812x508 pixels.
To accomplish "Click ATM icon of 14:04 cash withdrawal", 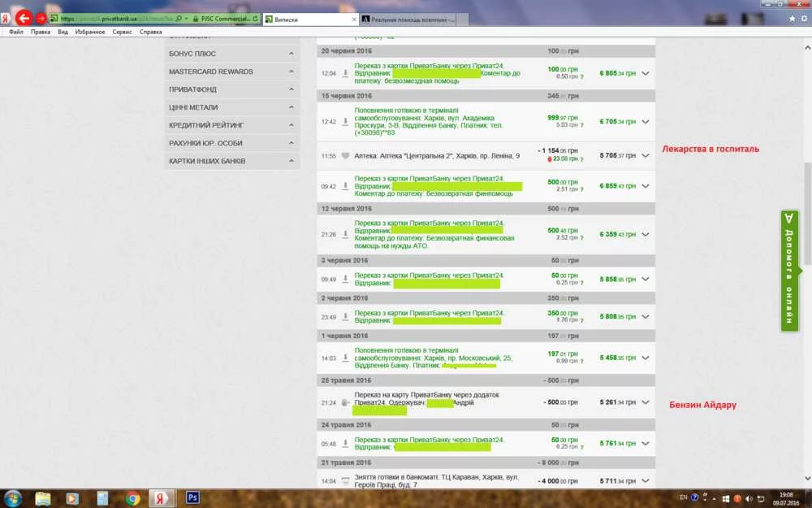I will coord(345,481).
